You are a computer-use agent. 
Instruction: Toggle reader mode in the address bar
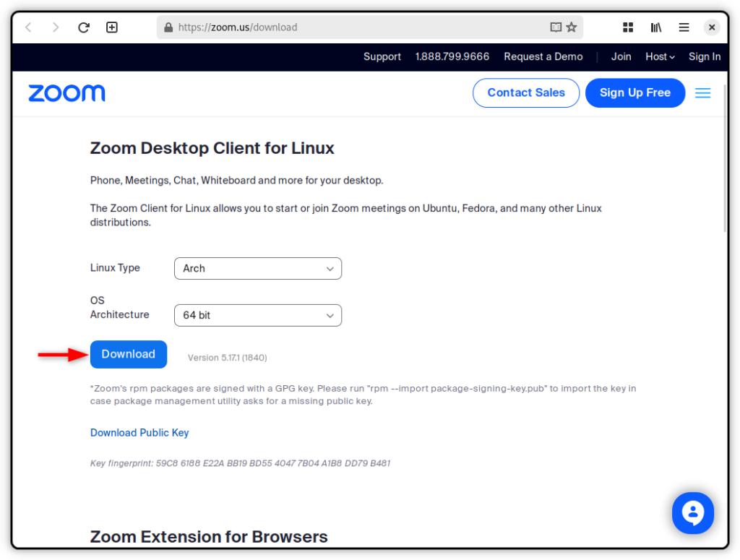(556, 27)
